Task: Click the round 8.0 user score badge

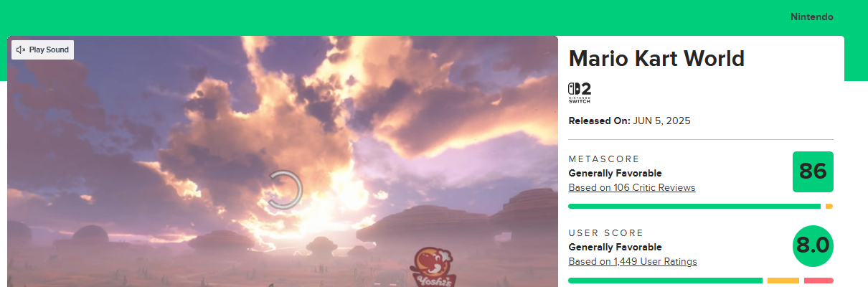Action: click(813, 245)
